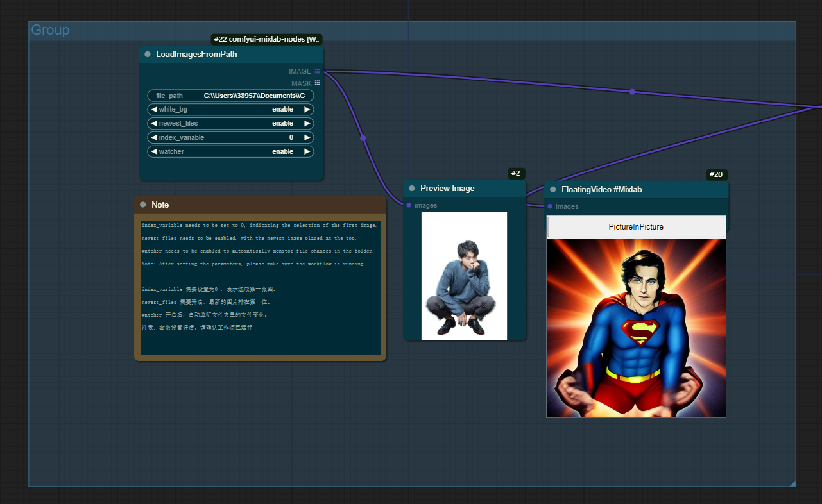Click the Group title label
The height and width of the screenshot is (504, 822).
click(50, 30)
